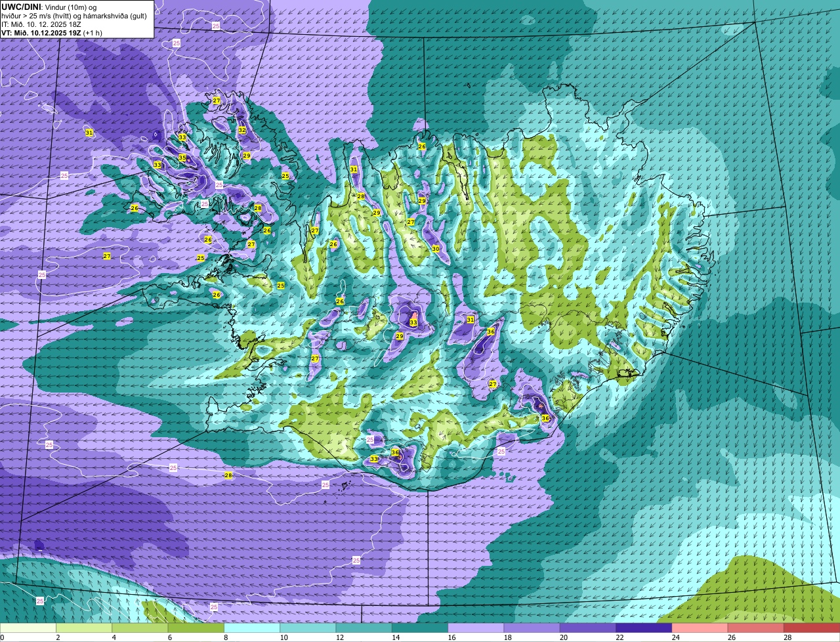
Task: Click the legend scale number 22
Action: (619, 637)
